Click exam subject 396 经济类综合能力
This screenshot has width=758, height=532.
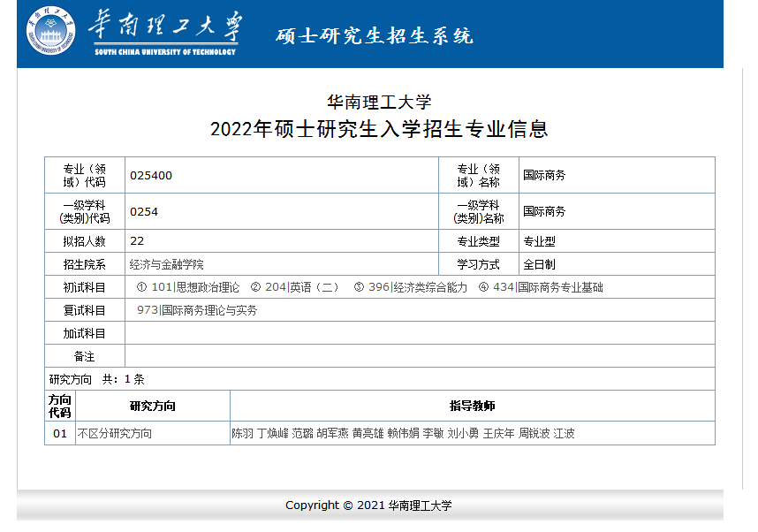[x=411, y=287]
